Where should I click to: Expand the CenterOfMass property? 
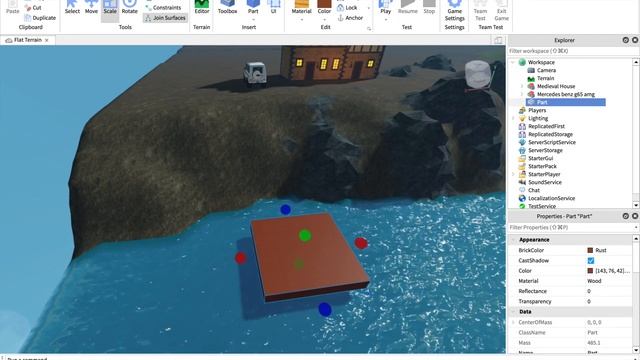click(x=513, y=322)
